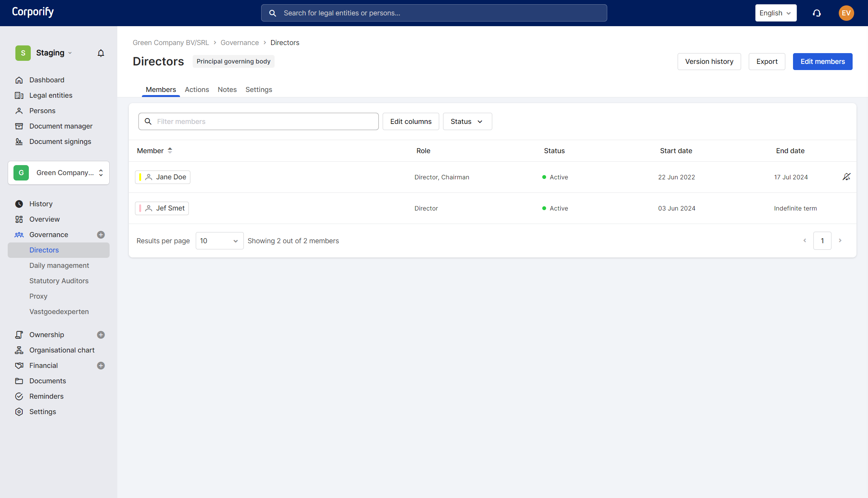Click the plus icon next to Ownership
This screenshot has height=498, width=868.
[101, 335]
